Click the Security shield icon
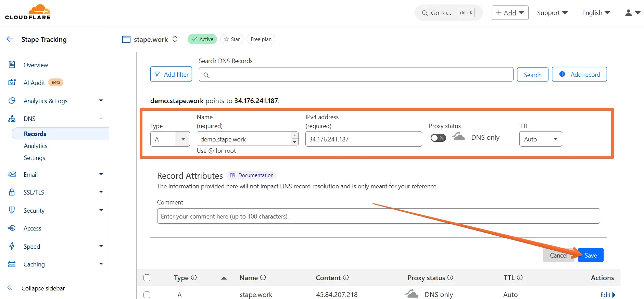Image resolution: width=644 pixels, height=299 pixels. tap(12, 210)
